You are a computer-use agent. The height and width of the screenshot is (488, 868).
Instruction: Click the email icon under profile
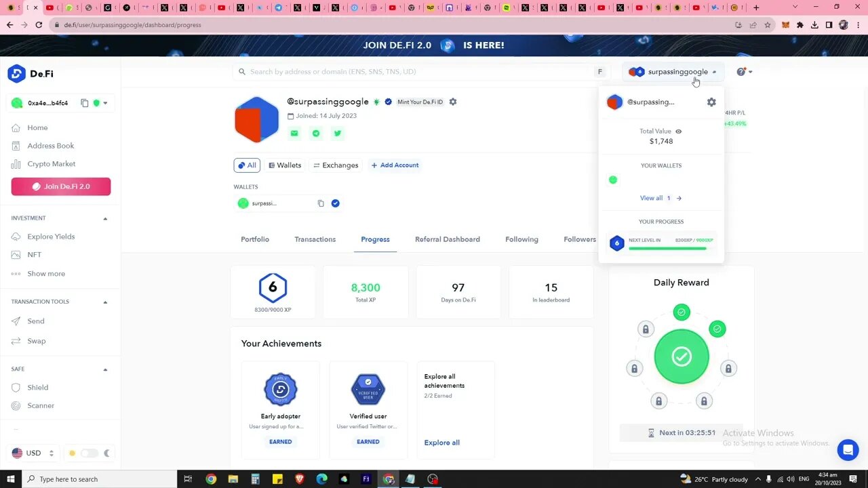pyautogui.click(x=294, y=134)
